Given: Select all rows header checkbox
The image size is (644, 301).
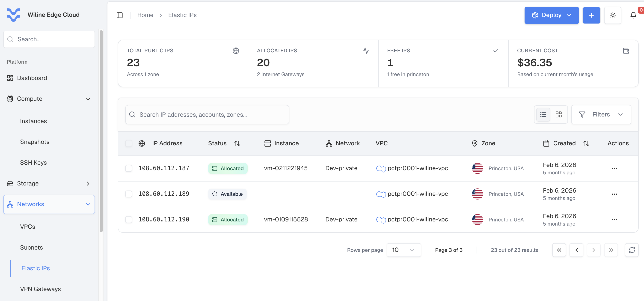Looking at the screenshot, I should click(x=128, y=143).
